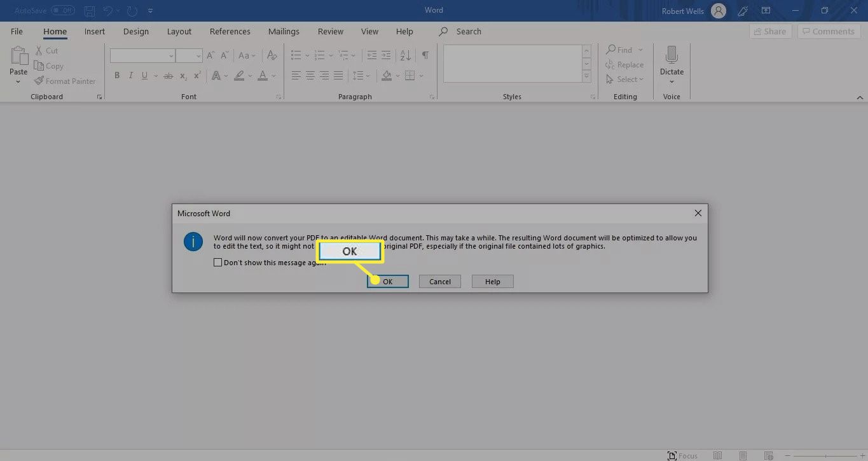The width and height of the screenshot is (868, 461).
Task: Switch to the Insert tab
Action: (95, 31)
